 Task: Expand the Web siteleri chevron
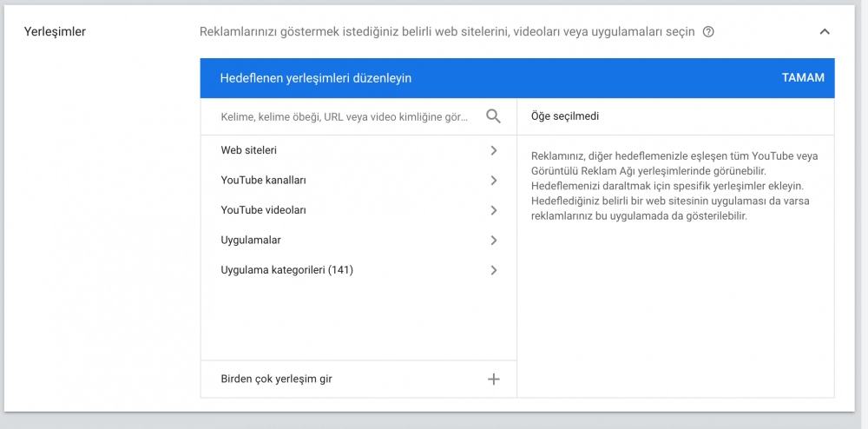point(494,150)
